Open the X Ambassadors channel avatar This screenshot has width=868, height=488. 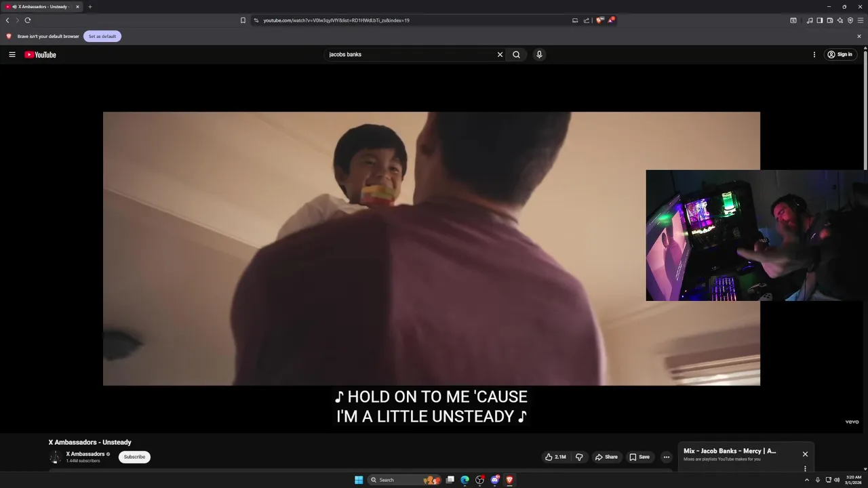55,457
